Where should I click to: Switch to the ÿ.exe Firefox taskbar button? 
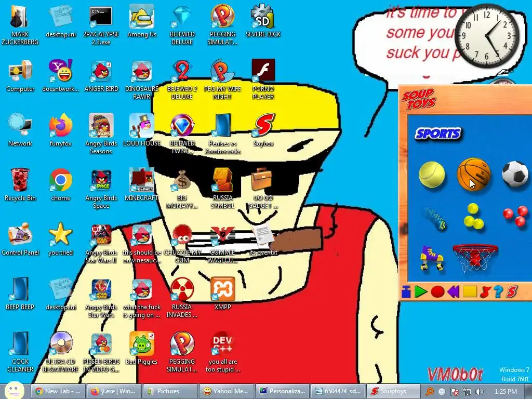[x=114, y=391]
